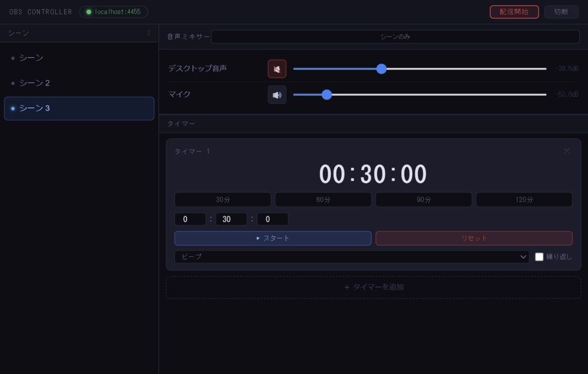This screenshot has height=374, width=588.
Task: Open the ビープ sound dropdown
Action: point(352,257)
